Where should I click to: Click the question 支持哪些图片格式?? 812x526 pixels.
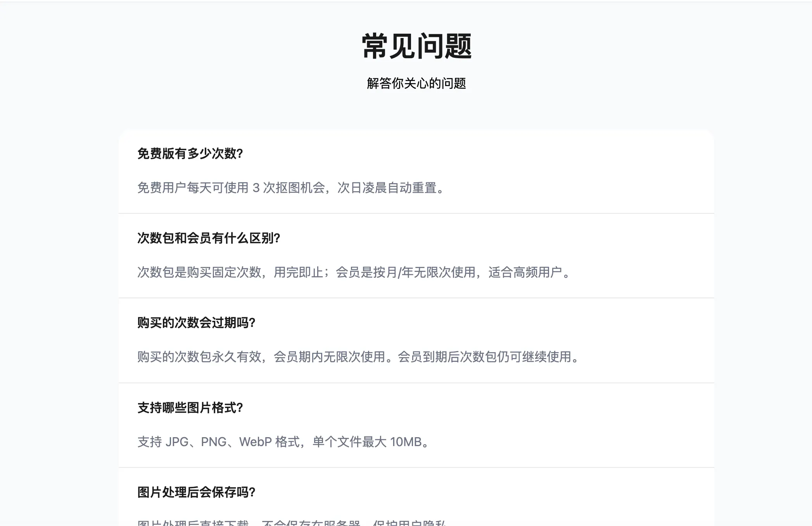pyautogui.click(x=190, y=408)
